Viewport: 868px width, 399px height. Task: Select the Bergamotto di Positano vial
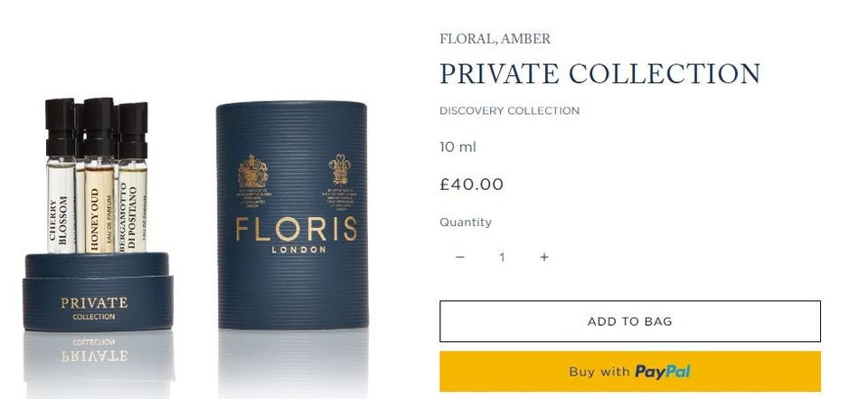pyautogui.click(x=133, y=177)
